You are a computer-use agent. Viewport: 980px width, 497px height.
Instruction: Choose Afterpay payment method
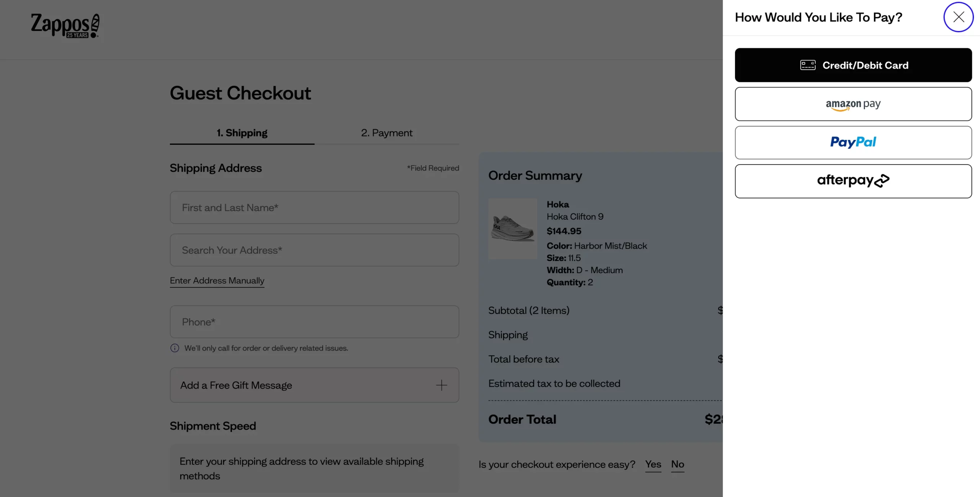coord(853,181)
